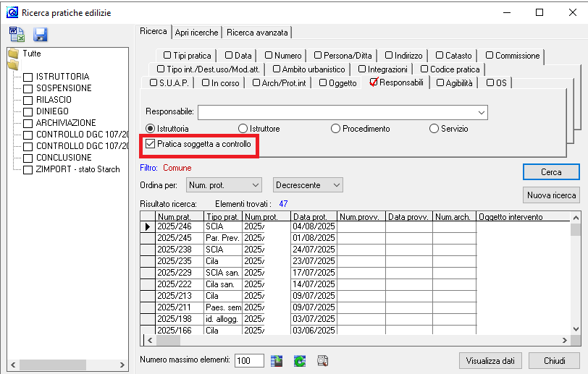The height and width of the screenshot is (374, 588).
Task: Uncheck Pratica soggetta a controllo
Action: coord(151,144)
